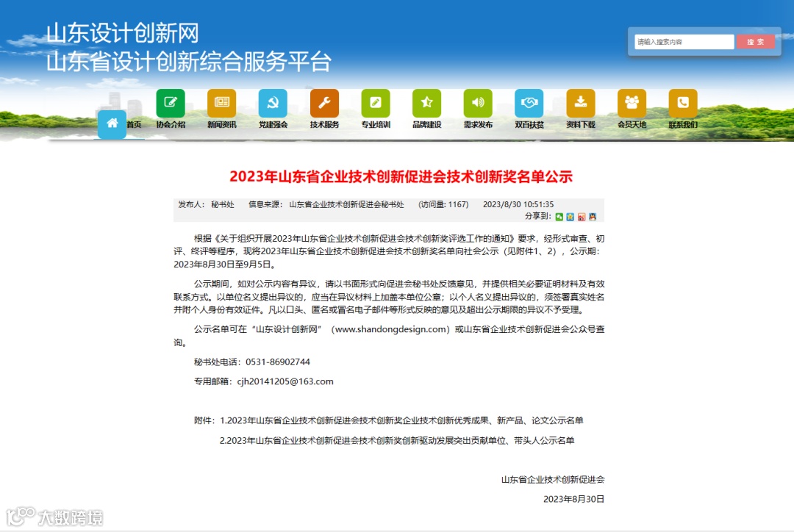
Task: Click the email cjh20141205@163.com
Action: point(285,381)
